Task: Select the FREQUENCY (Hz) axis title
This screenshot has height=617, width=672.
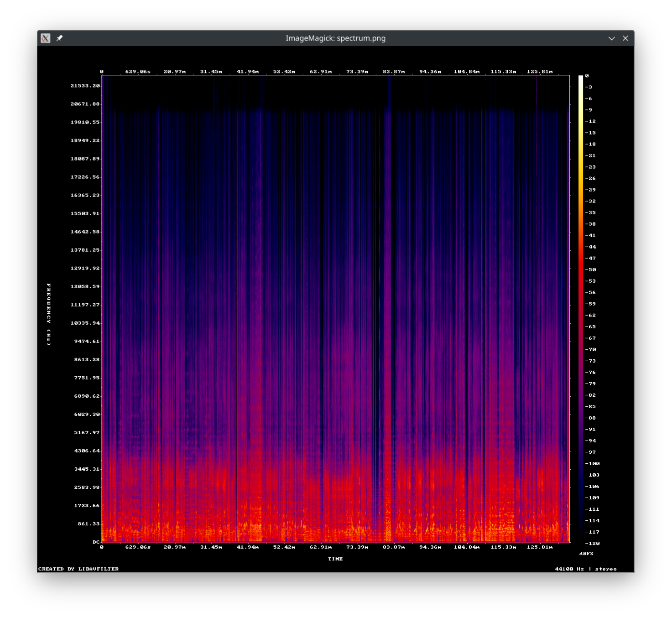Action: point(48,314)
